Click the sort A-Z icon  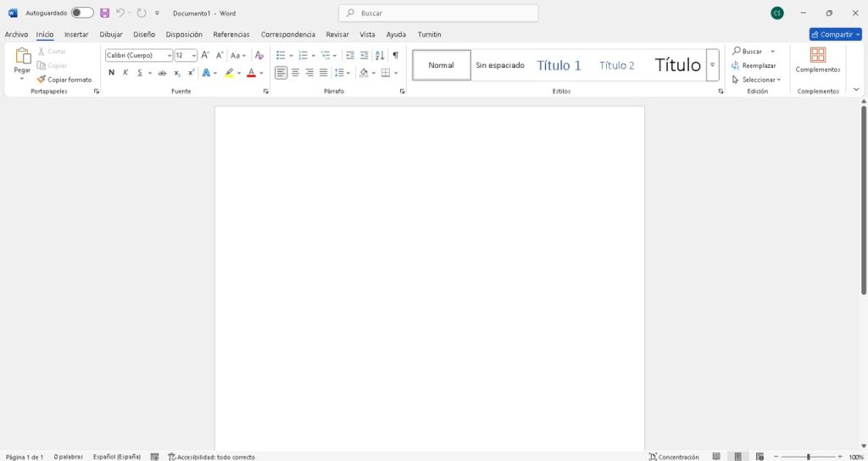click(380, 55)
